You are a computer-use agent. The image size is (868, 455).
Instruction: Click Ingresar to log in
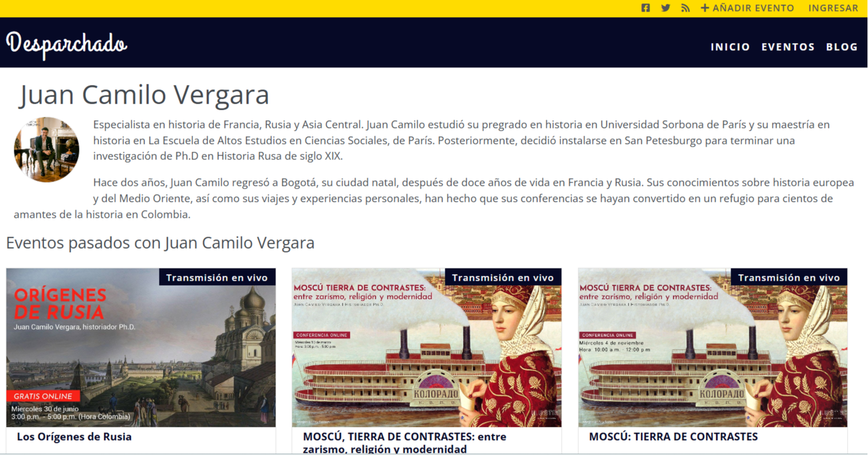pos(833,8)
